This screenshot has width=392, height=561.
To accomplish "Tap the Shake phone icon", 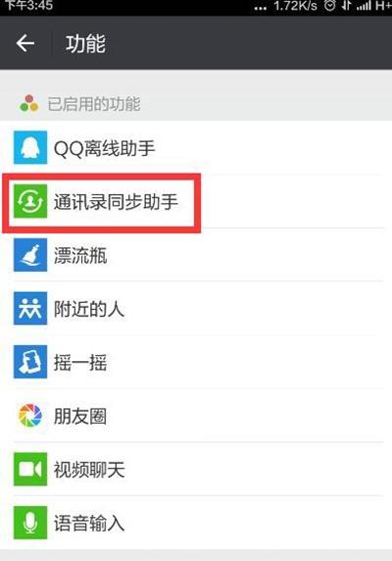I will (x=30, y=362).
